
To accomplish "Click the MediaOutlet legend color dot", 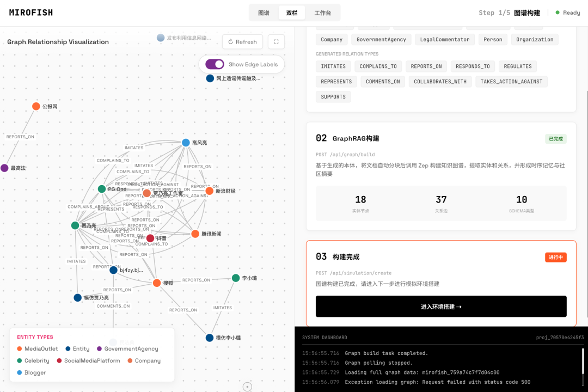I will 20,349.
